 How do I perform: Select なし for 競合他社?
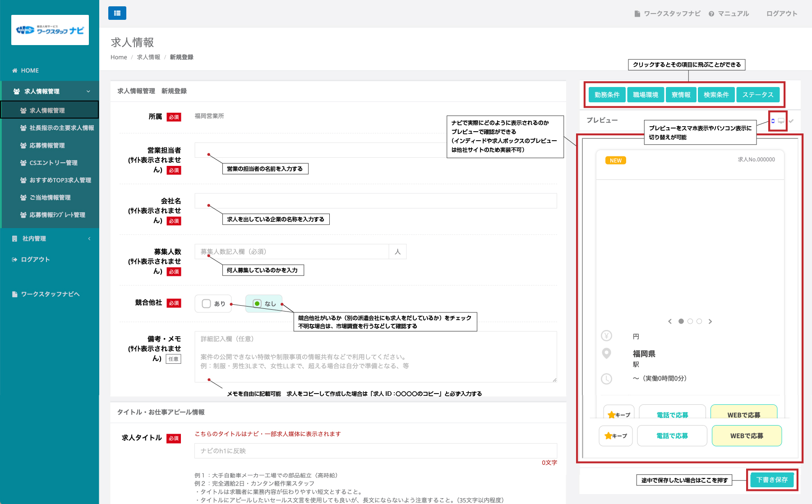(257, 304)
